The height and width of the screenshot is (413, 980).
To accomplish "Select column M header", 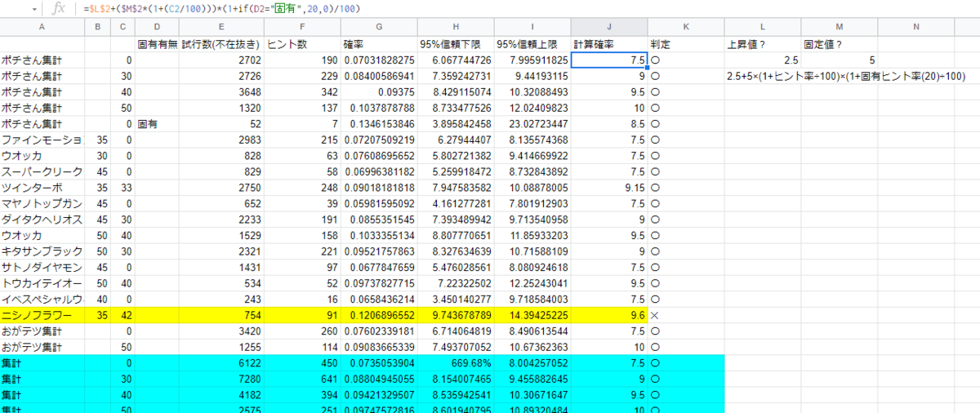I will [x=840, y=28].
